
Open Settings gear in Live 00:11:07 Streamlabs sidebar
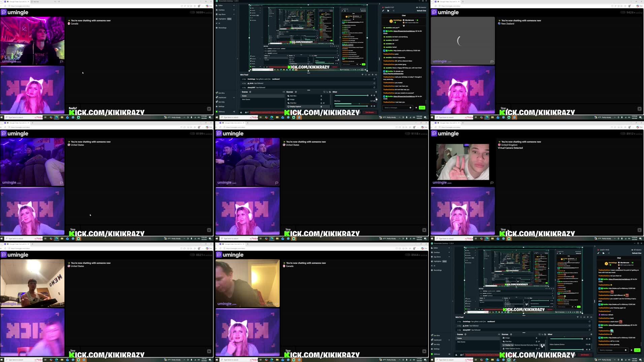pos(217,106)
